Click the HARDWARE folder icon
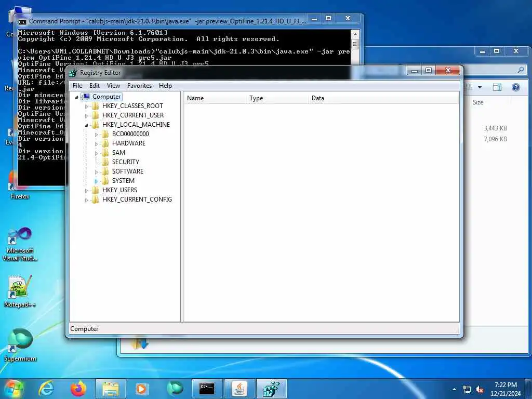 click(105, 143)
